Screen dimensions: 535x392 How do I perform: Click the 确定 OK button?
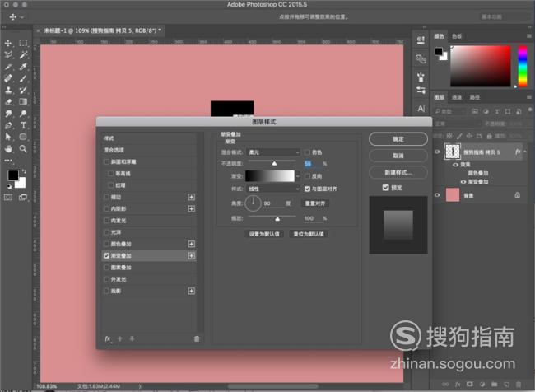point(398,139)
